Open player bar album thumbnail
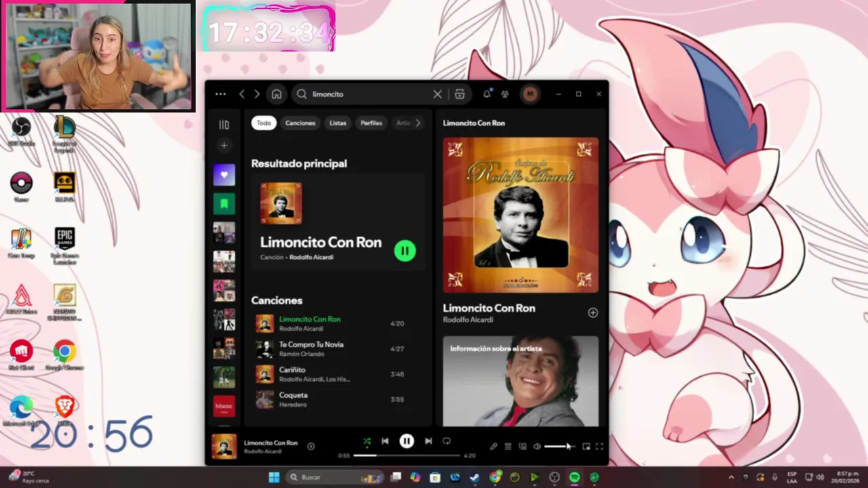 point(224,446)
